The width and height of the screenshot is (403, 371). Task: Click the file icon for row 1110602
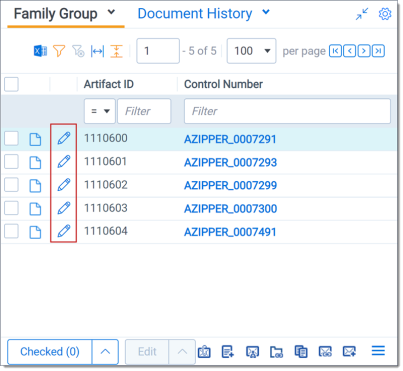[x=35, y=186]
